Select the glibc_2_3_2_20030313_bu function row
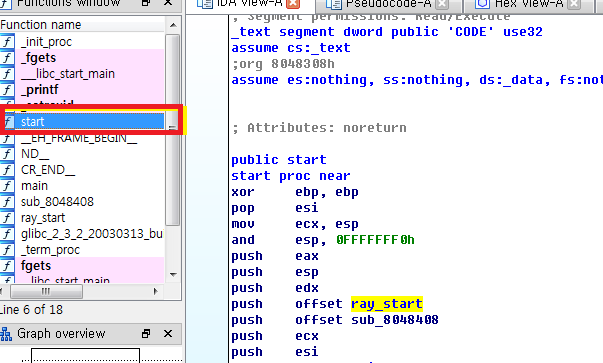The image size is (603, 363). [82, 234]
